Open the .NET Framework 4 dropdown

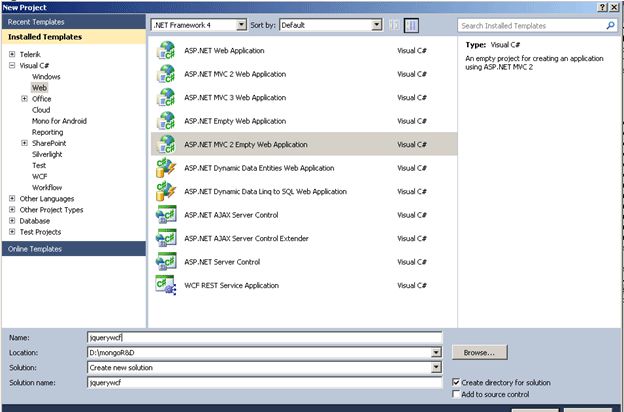point(241,25)
